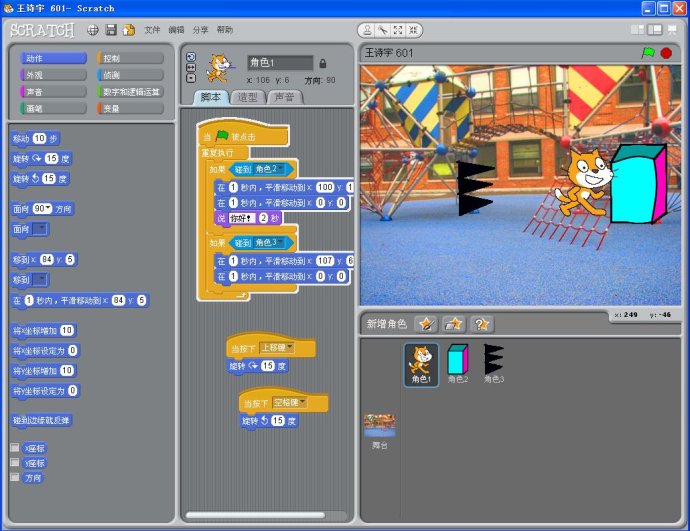
Task: Select the 动作 block category
Action: [53, 59]
